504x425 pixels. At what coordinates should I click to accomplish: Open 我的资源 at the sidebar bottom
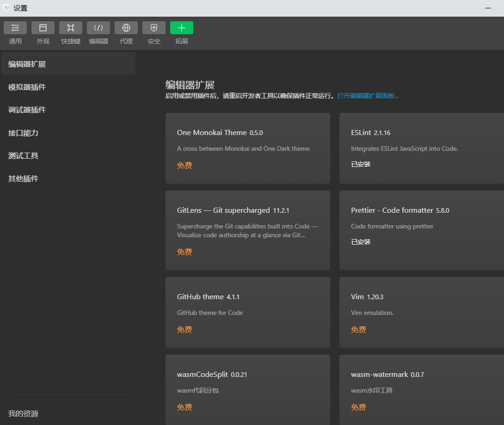[23, 413]
